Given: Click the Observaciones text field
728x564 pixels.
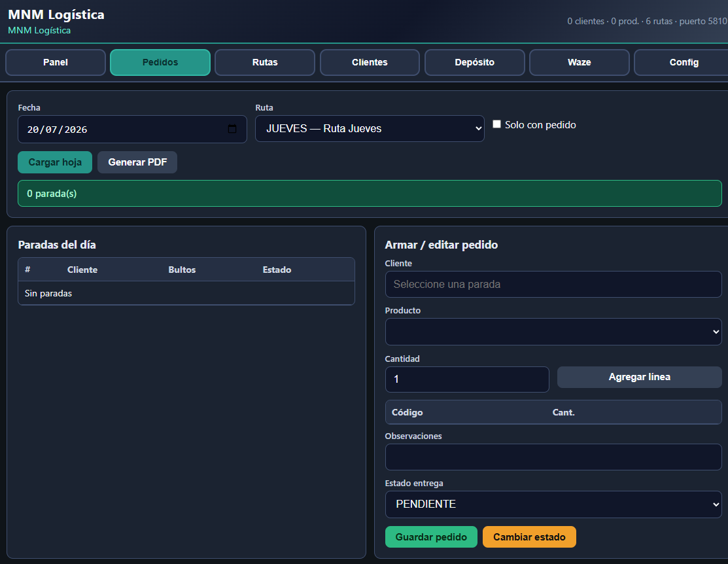Looking at the screenshot, I should [x=553, y=457].
